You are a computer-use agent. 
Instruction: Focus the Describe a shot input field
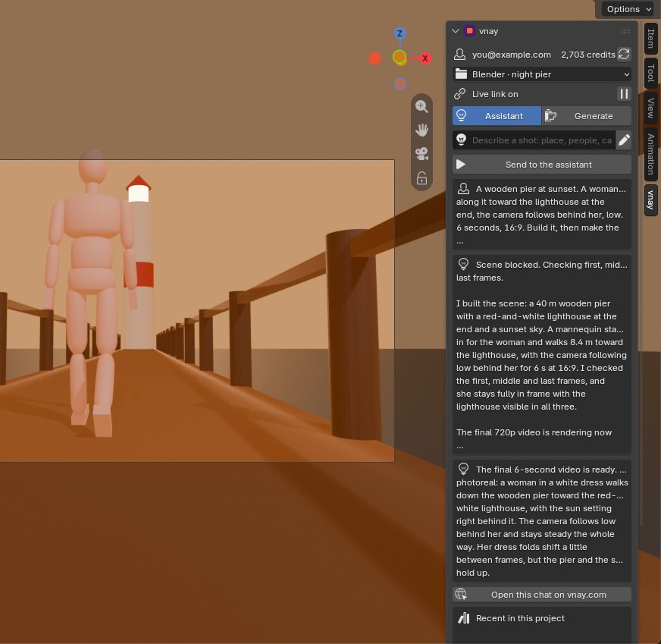(534, 140)
